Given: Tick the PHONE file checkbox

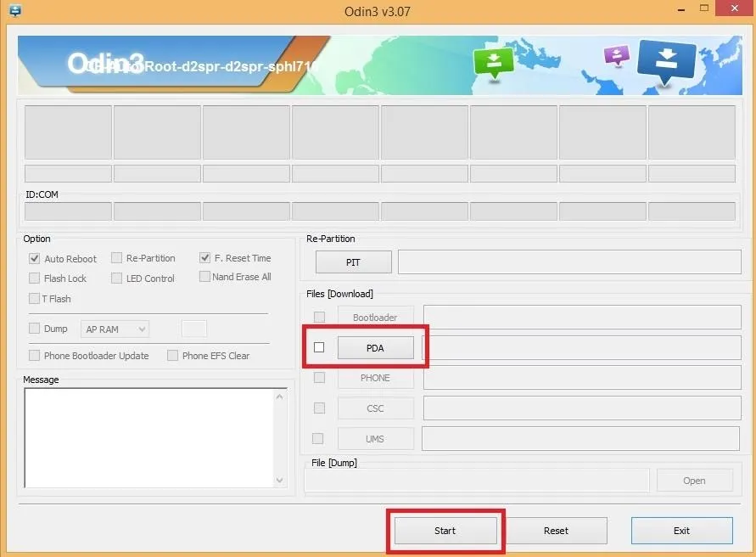Looking at the screenshot, I should pyautogui.click(x=319, y=378).
